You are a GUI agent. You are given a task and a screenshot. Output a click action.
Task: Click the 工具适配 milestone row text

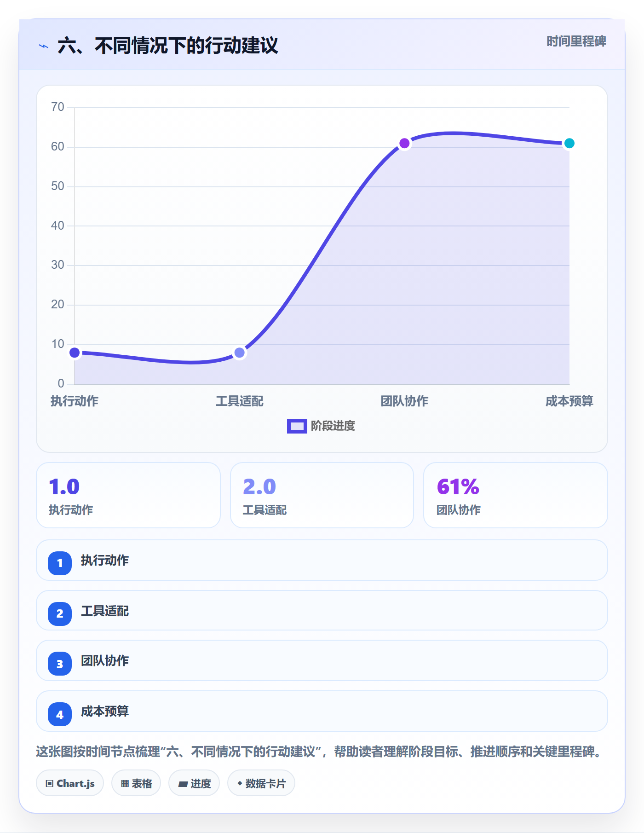tap(105, 611)
